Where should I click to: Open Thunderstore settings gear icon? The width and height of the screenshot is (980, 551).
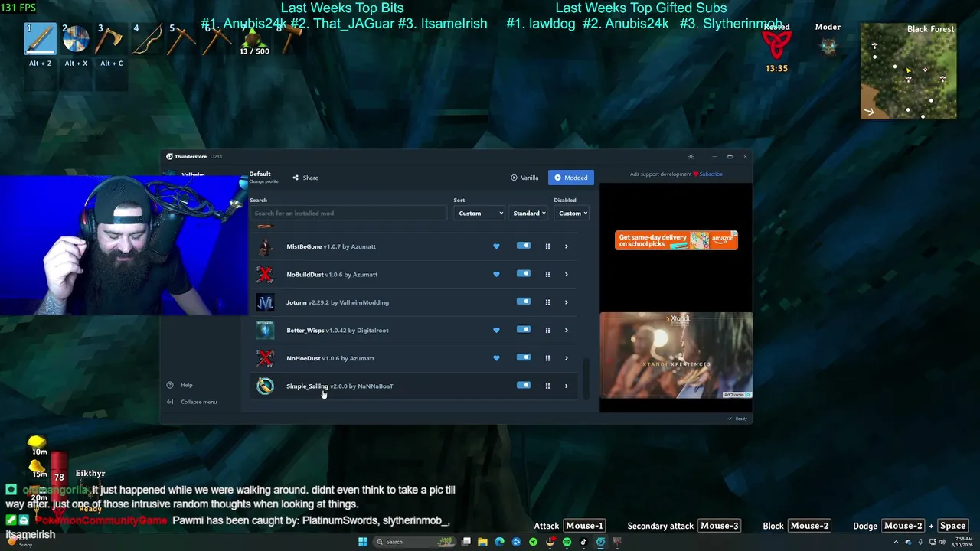(691, 156)
